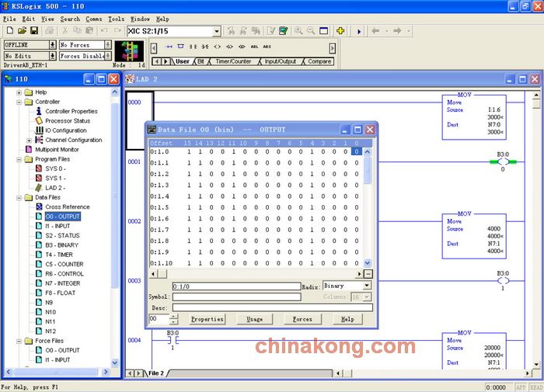
Task: Collapse the Force Files folder
Action: (19, 341)
